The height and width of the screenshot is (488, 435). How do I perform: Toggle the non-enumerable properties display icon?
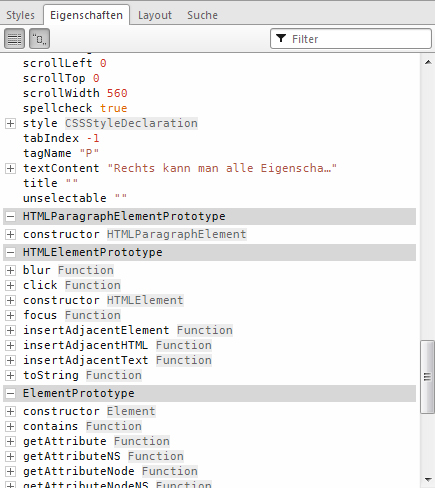(x=39, y=39)
